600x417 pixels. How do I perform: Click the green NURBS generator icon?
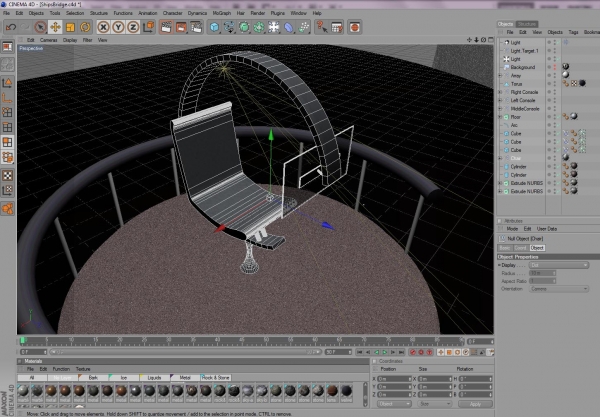(244, 27)
